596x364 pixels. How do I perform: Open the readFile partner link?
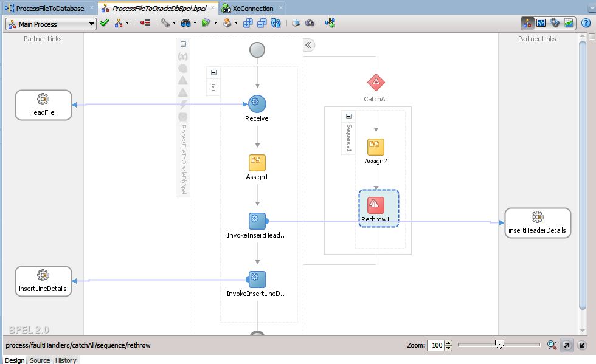[43, 105]
